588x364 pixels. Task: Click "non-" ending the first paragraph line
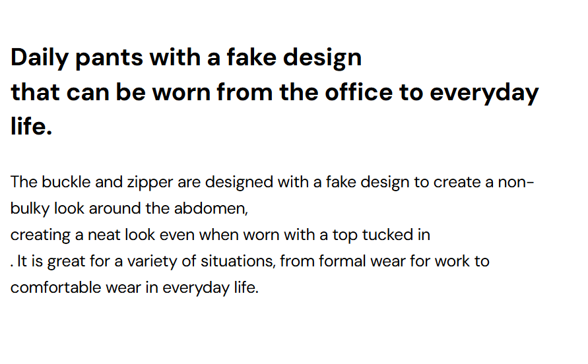pos(516,182)
